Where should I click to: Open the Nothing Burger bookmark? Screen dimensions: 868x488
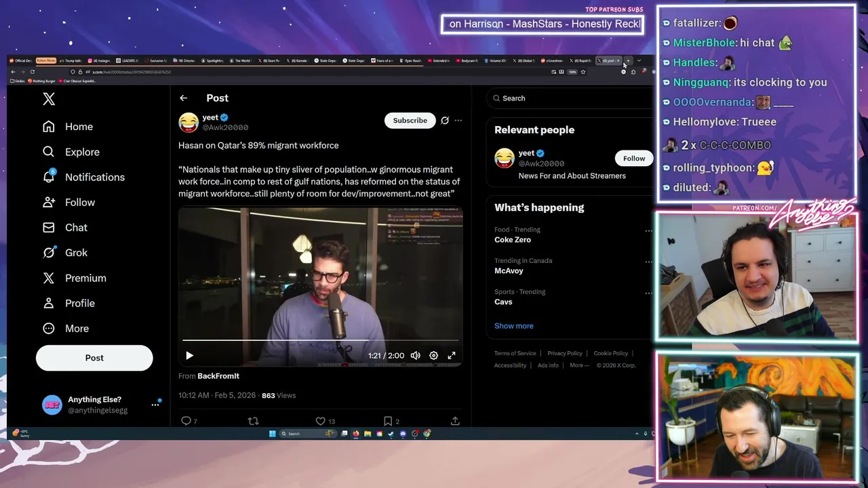(41, 81)
